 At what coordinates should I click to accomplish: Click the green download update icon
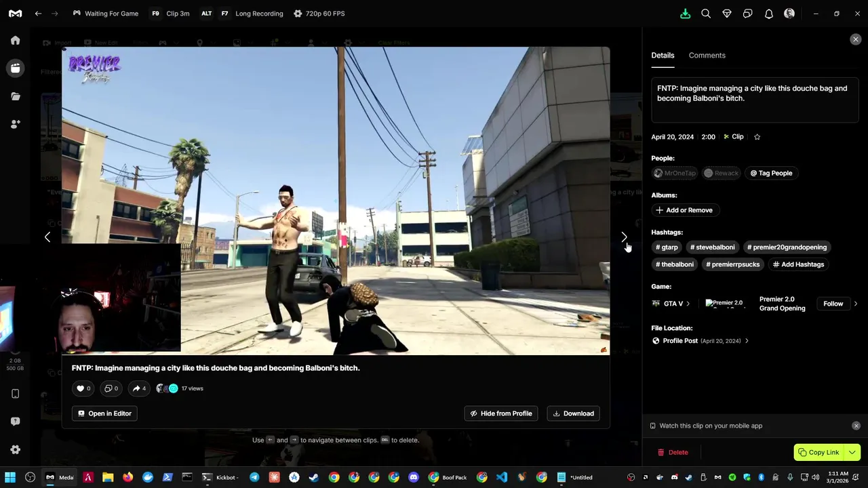pyautogui.click(x=685, y=14)
